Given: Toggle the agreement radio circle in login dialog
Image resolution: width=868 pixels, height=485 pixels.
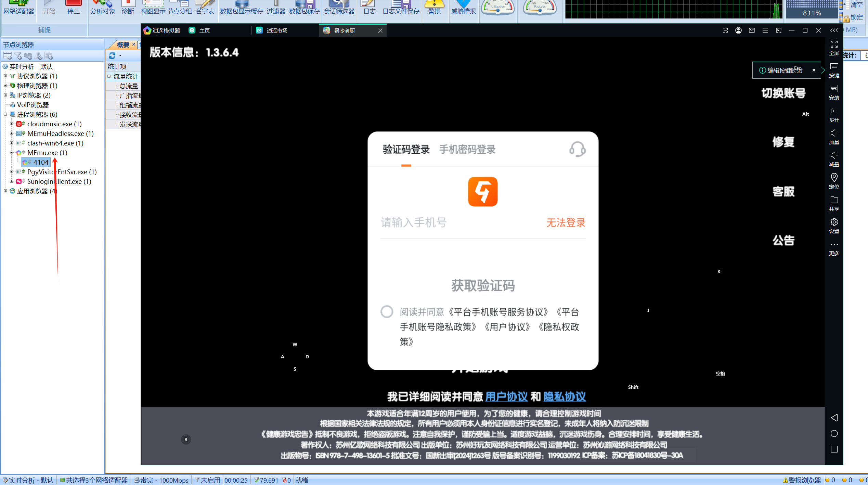Looking at the screenshot, I should pos(387,312).
